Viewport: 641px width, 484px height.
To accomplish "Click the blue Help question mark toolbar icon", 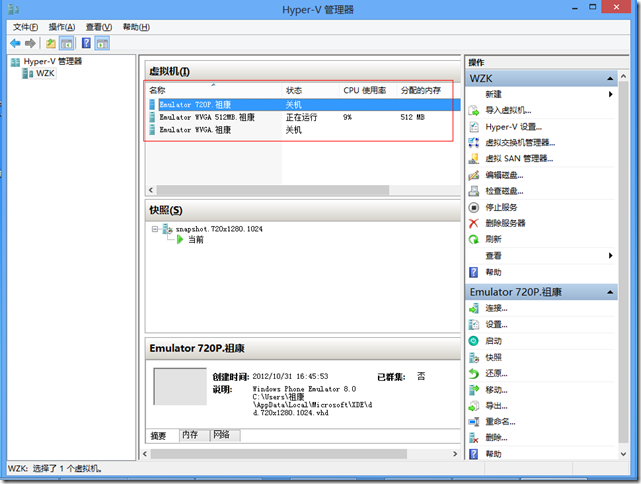I will [86, 43].
